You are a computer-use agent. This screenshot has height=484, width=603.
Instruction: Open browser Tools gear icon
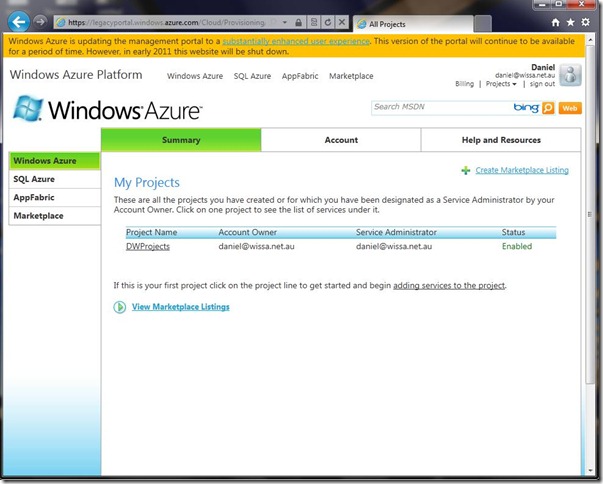point(585,22)
